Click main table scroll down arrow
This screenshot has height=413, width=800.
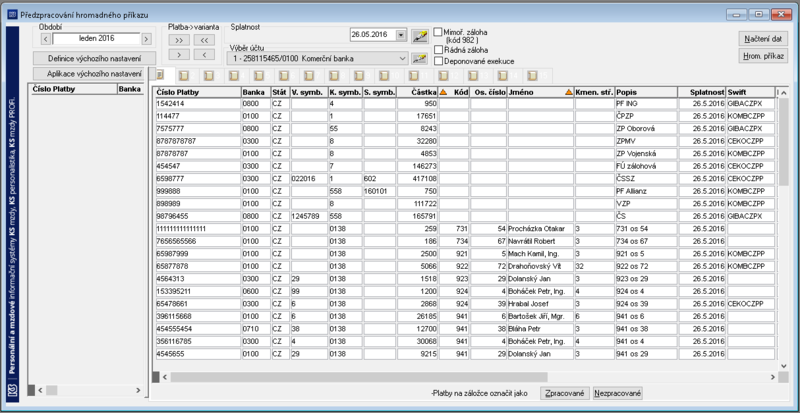click(x=784, y=366)
